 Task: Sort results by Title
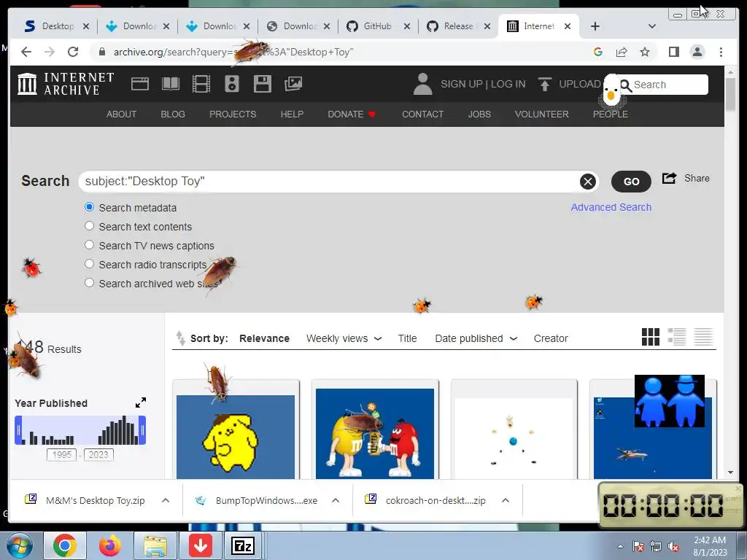coord(407,338)
